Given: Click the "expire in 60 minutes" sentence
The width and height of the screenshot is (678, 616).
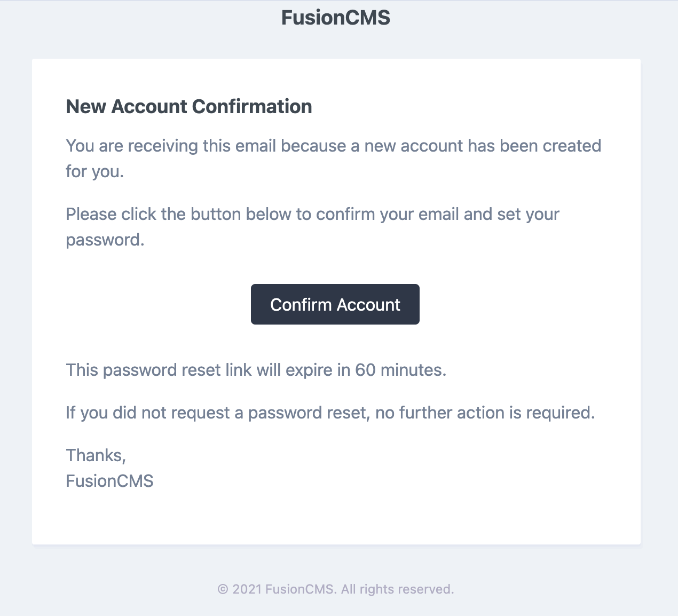Looking at the screenshot, I should 256,370.
